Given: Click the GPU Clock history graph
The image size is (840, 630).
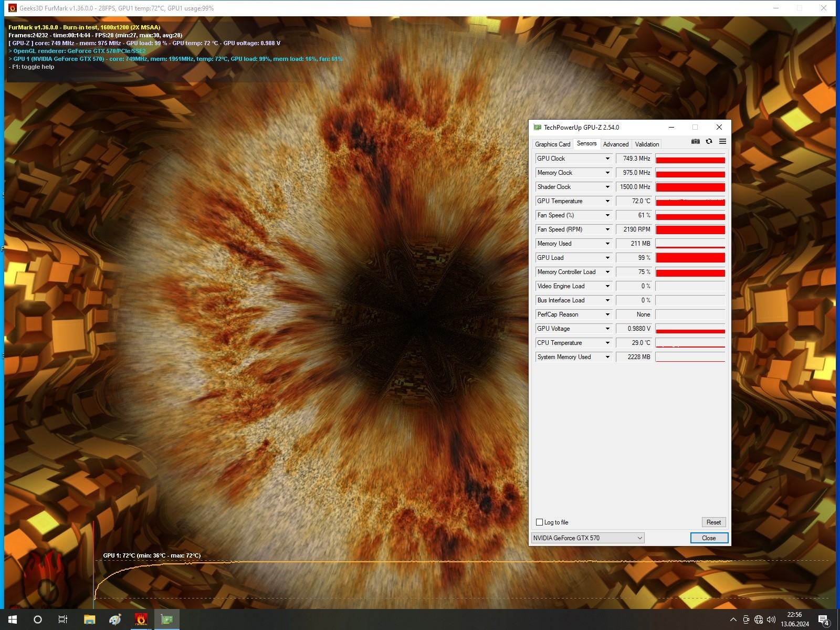Looking at the screenshot, I should (x=690, y=159).
